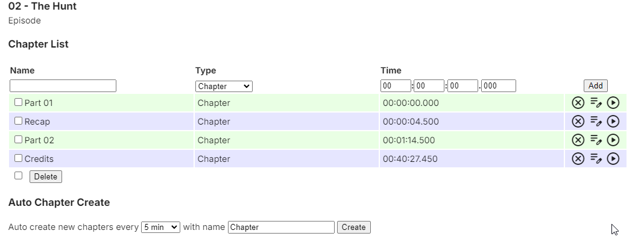644x248 pixels.
Task: Remove the Recap chapter using its X icon
Action: point(578,122)
